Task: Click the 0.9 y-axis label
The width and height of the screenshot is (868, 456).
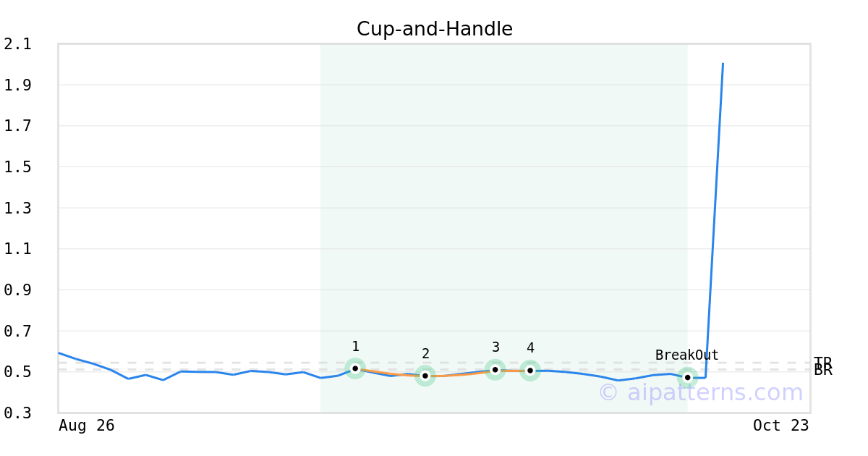Action: [17, 290]
